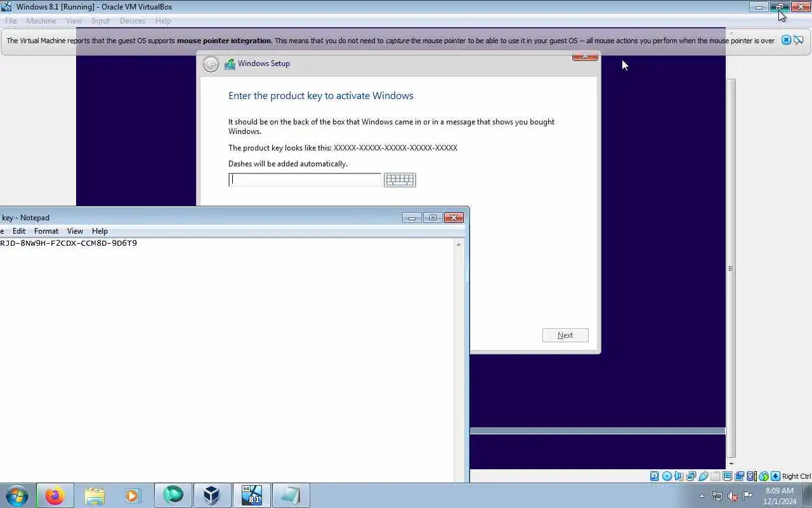
Task: Open the VirtualBox File menu
Action: coord(11,21)
